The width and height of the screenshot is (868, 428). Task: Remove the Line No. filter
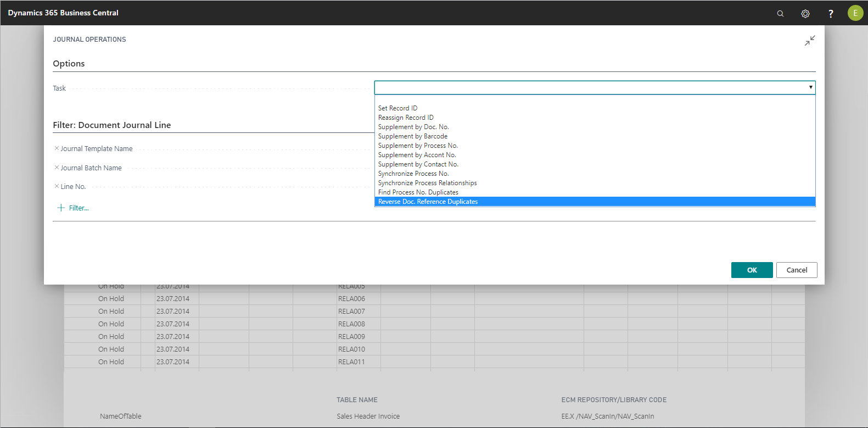pyautogui.click(x=57, y=186)
